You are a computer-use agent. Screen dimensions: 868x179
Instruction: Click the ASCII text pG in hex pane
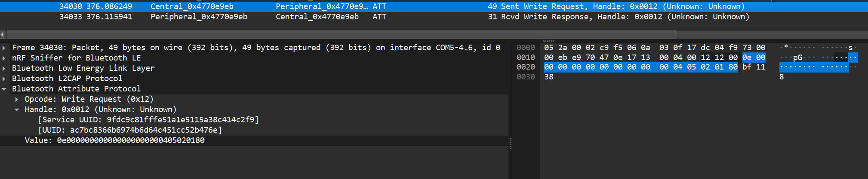coord(798,58)
